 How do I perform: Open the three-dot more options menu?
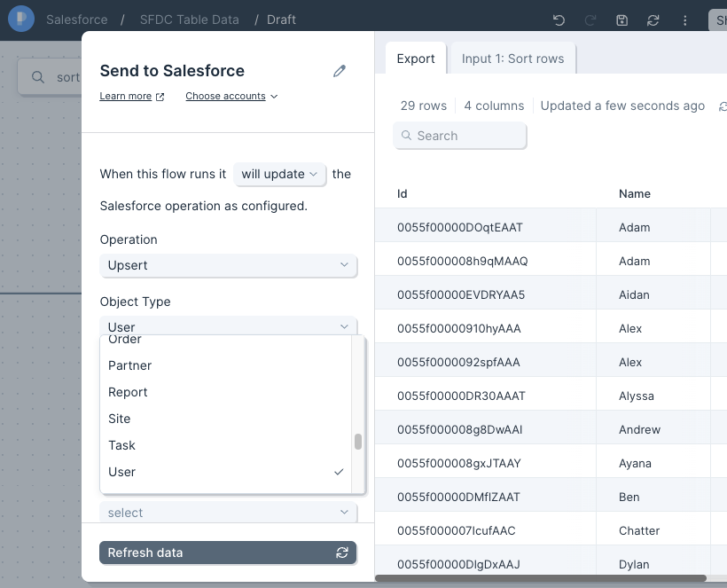(684, 20)
